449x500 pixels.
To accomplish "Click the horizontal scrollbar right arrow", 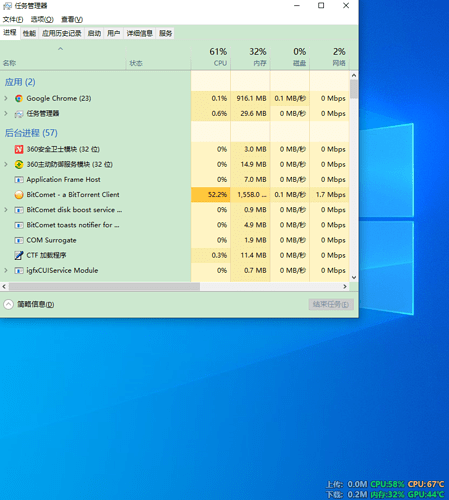I will coord(345,287).
